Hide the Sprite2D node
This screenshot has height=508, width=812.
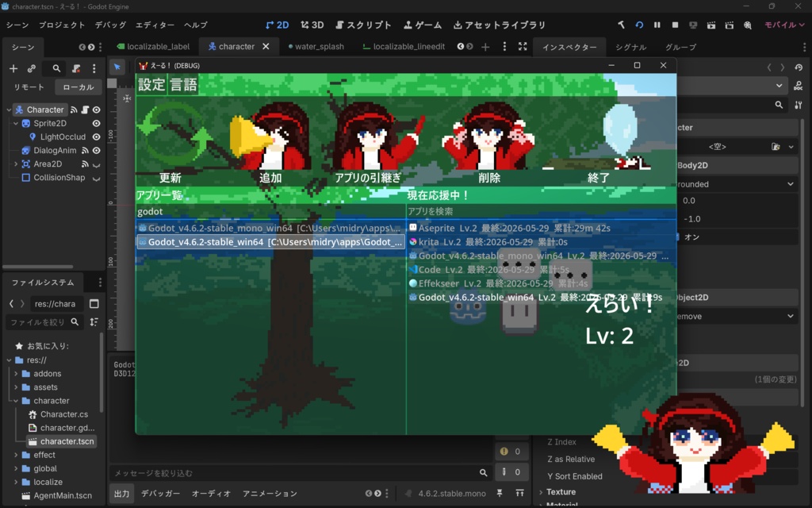96,123
